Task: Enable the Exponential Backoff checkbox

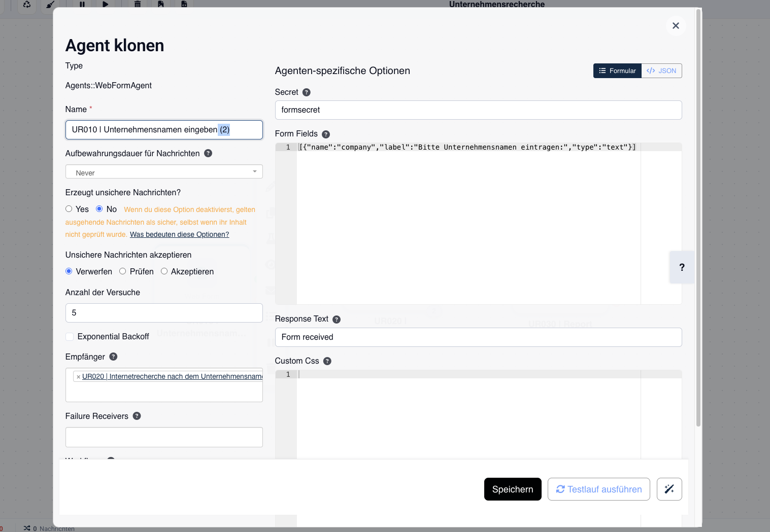Action: coord(70,337)
